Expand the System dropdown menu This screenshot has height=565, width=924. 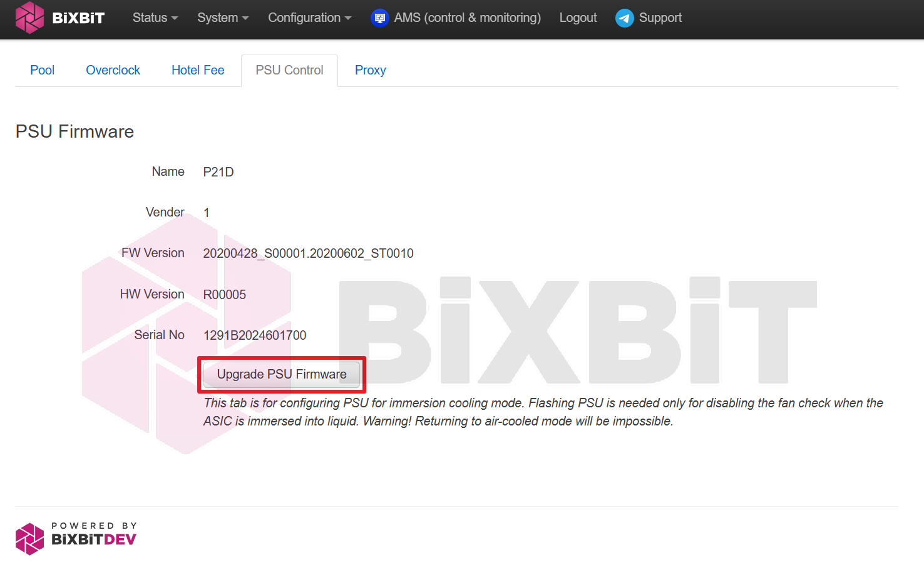click(x=223, y=18)
